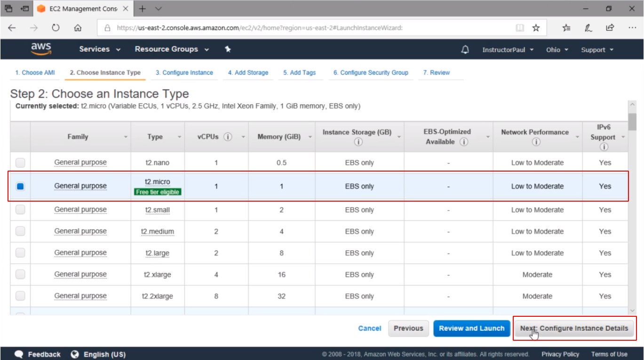Open the Resource Groups dropdown

[x=172, y=49]
